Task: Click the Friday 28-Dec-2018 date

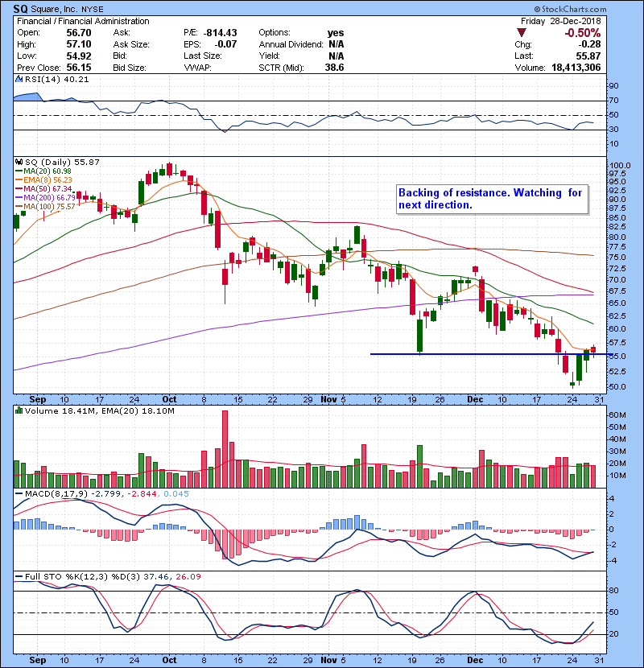Action: pyautogui.click(x=560, y=21)
